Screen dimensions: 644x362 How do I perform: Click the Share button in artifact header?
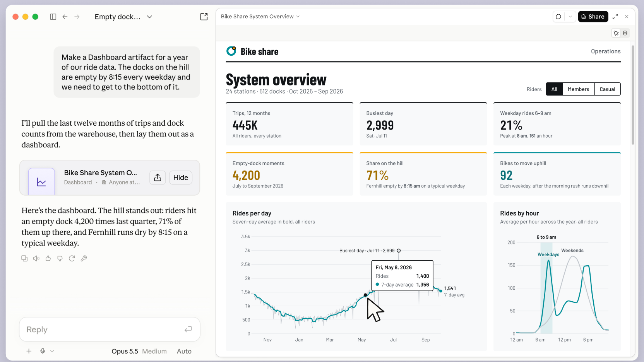(593, 17)
